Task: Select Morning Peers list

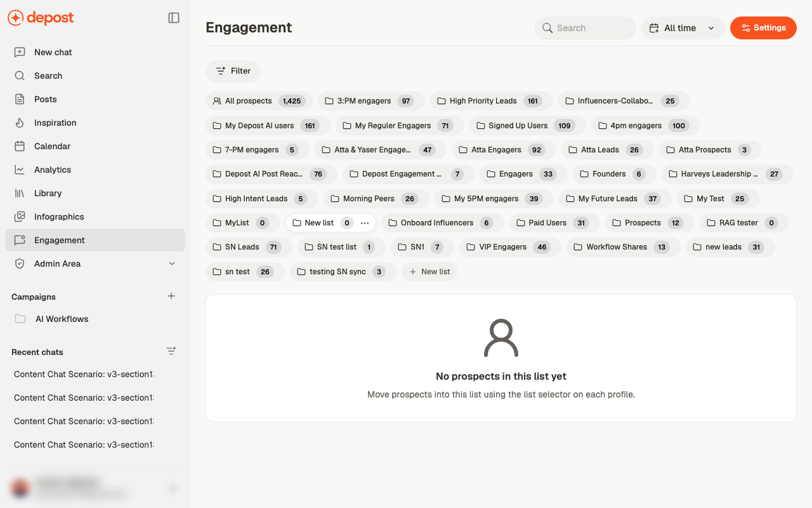Action: (x=376, y=199)
